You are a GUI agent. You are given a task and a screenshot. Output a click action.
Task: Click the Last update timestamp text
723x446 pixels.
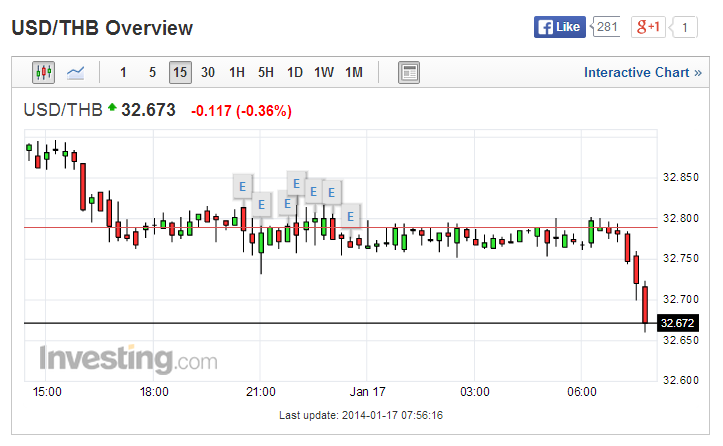click(361, 416)
